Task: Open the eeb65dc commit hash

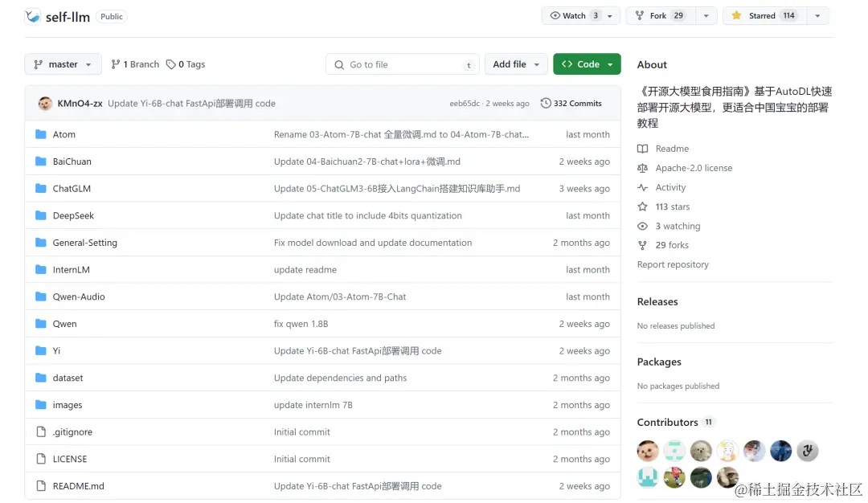Action: click(x=465, y=104)
